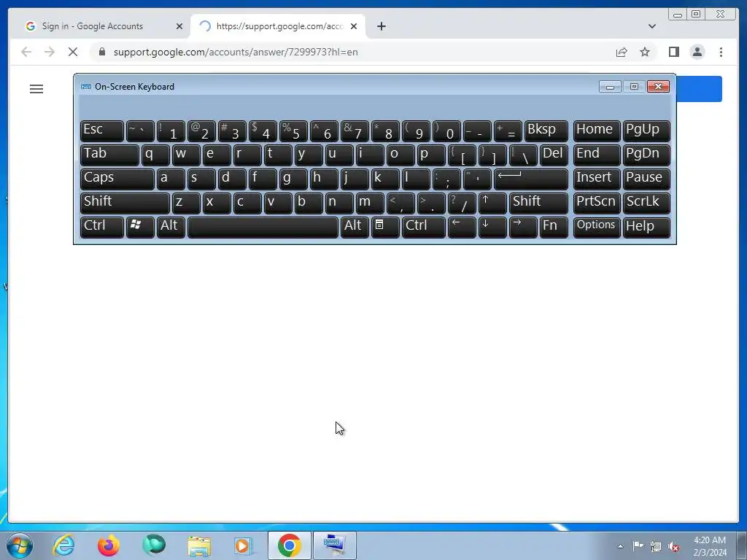Image resolution: width=747 pixels, height=560 pixels.
Task: Click the Del key
Action: click(554, 155)
